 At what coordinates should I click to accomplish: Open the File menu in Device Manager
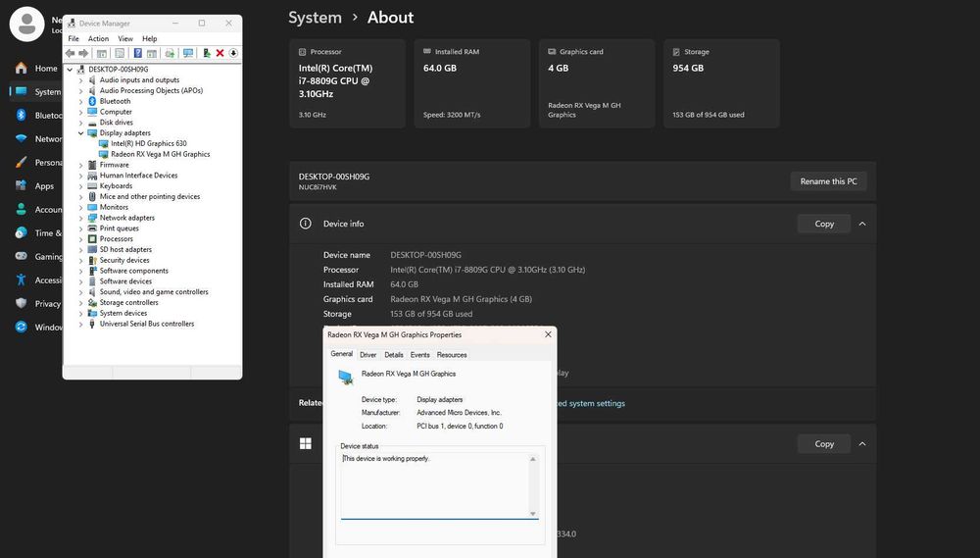tap(73, 39)
